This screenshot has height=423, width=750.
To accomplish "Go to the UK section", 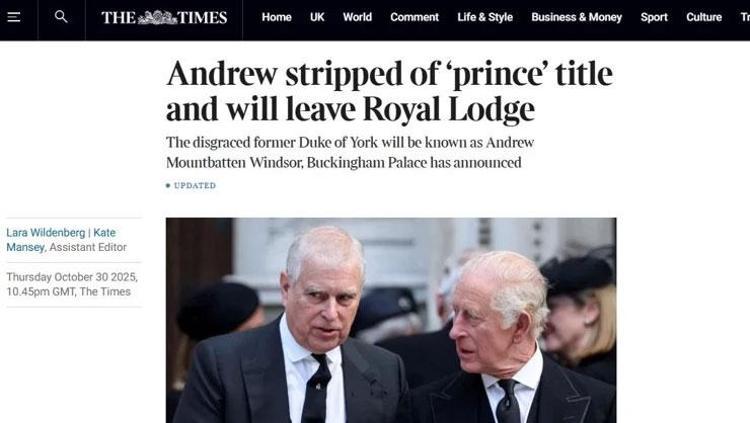I will (x=317, y=17).
